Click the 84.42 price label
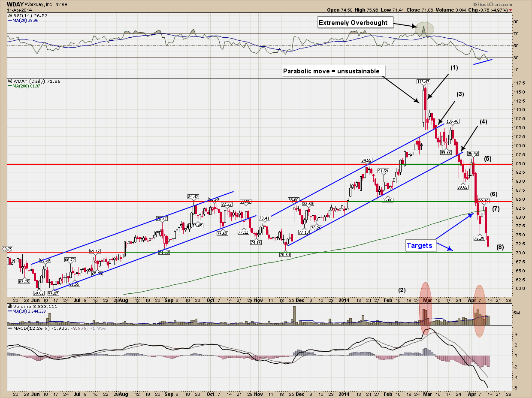 pyautogui.click(x=194, y=197)
